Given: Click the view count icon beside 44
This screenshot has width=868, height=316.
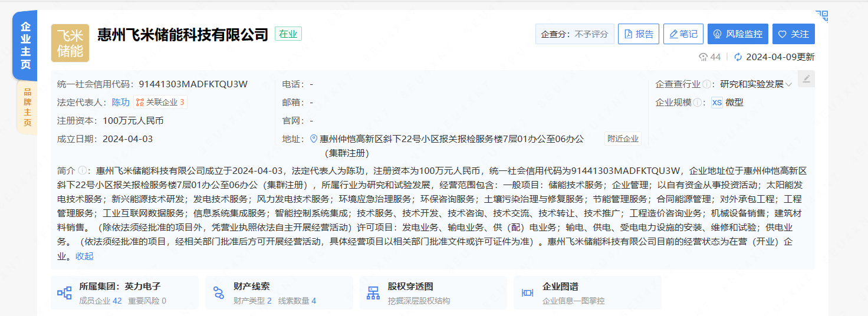Looking at the screenshot, I should [703, 57].
